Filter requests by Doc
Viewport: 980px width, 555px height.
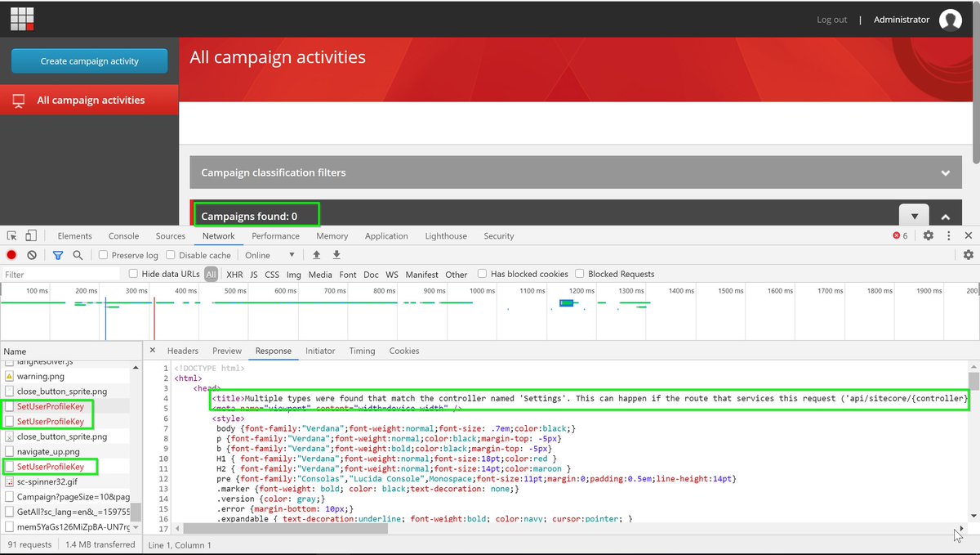click(371, 275)
